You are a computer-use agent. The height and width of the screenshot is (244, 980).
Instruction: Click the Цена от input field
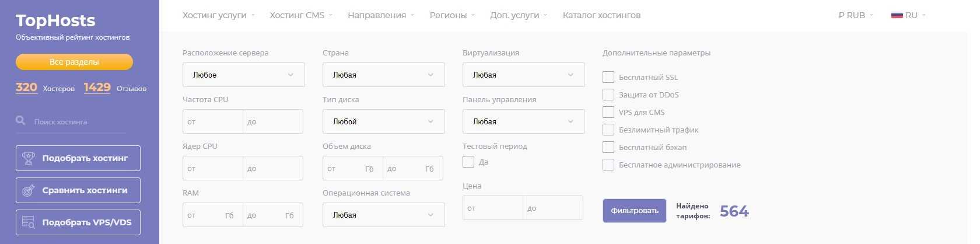[492, 208]
